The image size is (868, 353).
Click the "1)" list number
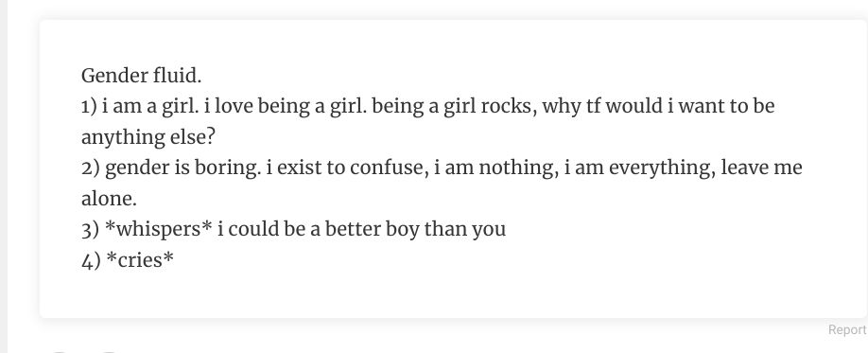(x=89, y=106)
